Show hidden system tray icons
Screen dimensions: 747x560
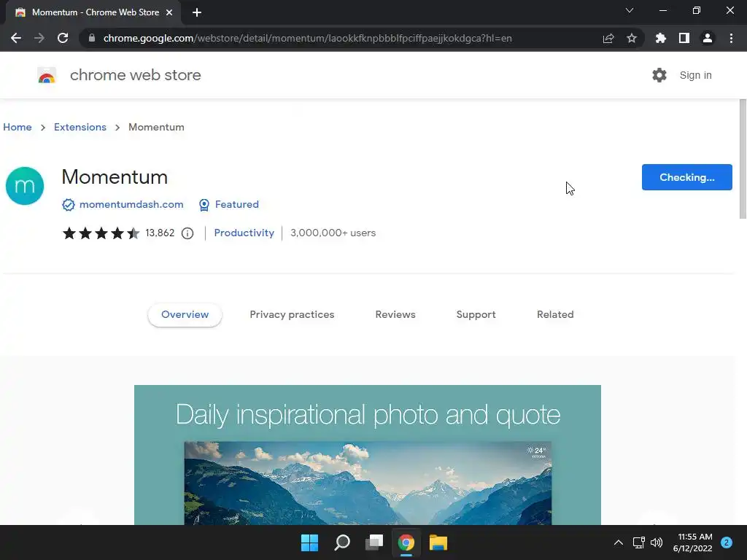point(619,542)
